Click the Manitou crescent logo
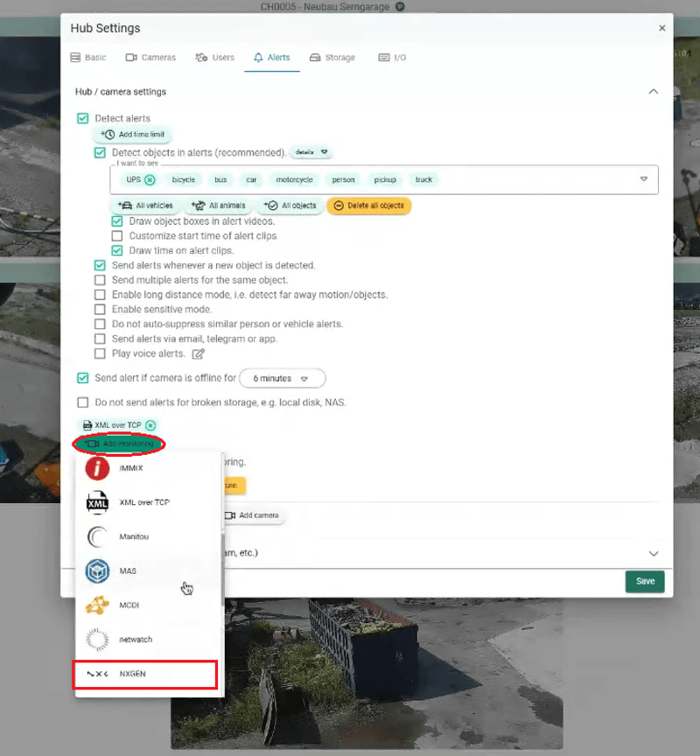 (x=97, y=536)
